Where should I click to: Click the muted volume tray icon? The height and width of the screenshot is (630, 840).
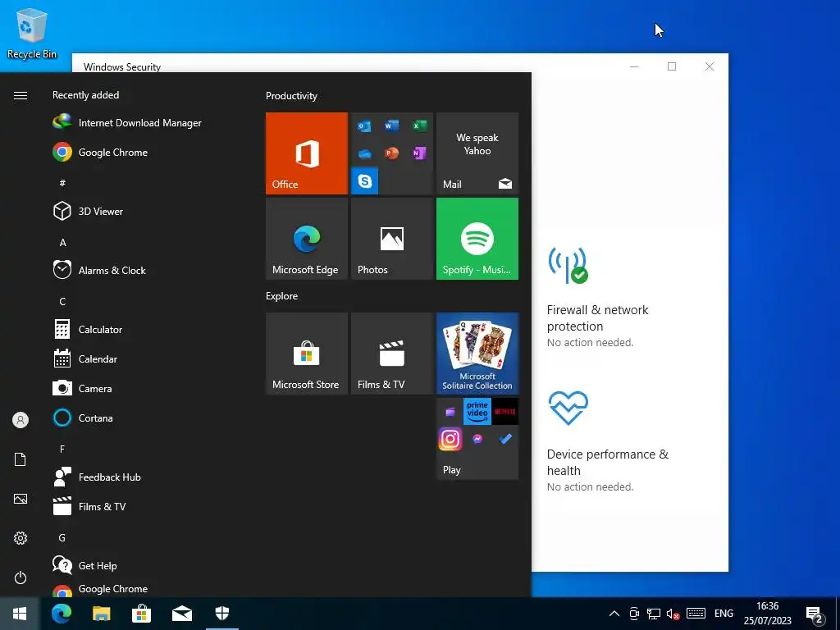tap(673, 614)
